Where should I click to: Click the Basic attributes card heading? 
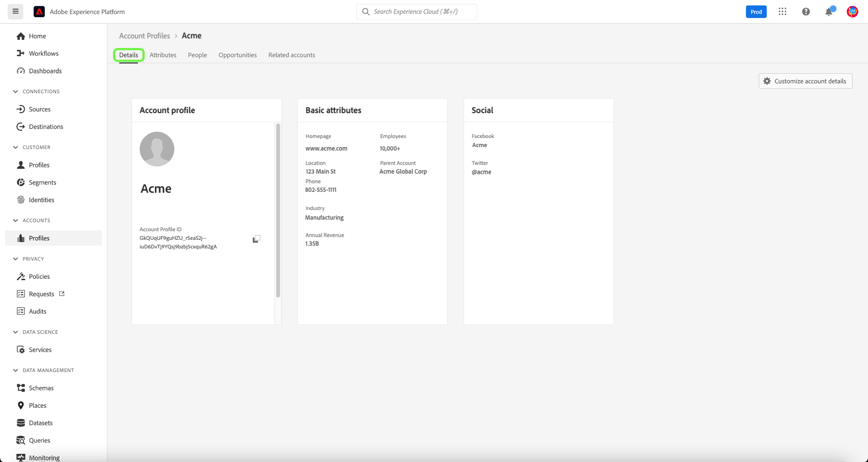click(334, 110)
